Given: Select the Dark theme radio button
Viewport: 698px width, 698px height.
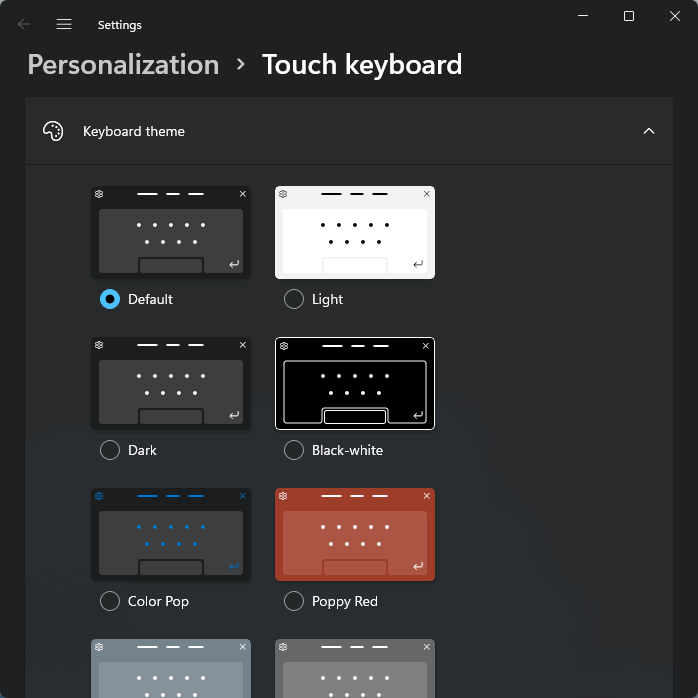Looking at the screenshot, I should (110, 450).
